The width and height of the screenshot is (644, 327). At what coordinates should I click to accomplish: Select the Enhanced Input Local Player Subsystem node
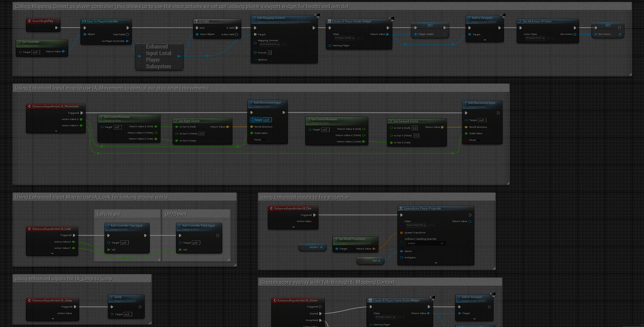tap(159, 56)
